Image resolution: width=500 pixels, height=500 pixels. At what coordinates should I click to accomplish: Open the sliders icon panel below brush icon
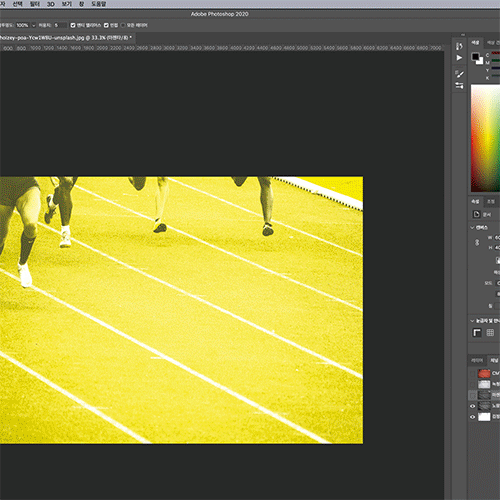(459, 85)
